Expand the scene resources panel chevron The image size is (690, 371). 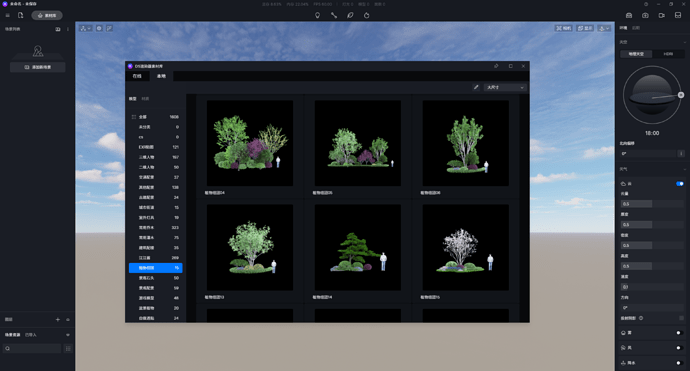68,335
